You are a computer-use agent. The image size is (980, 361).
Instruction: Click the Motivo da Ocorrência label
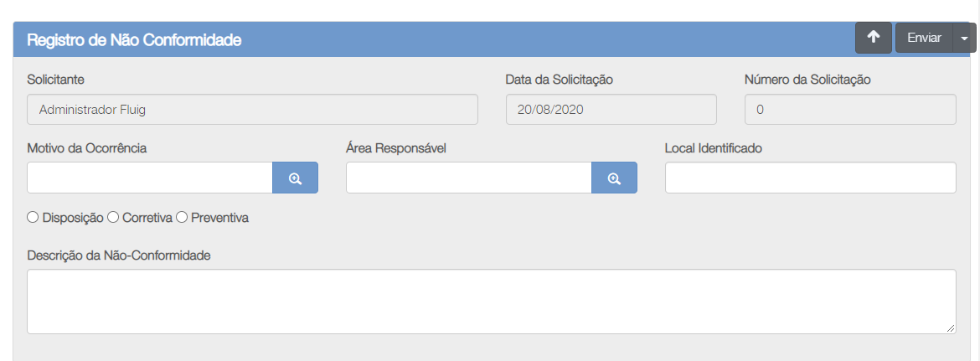[x=87, y=148]
